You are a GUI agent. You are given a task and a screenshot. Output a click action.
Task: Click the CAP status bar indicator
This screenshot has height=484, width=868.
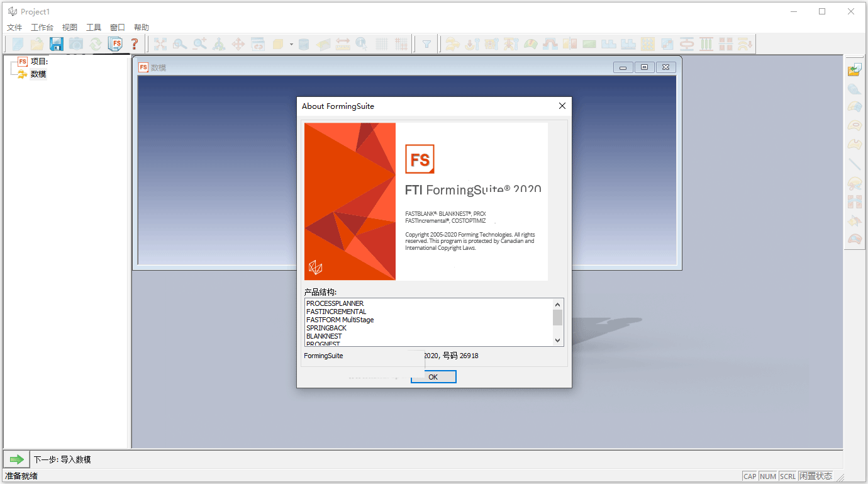click(x=750, y=476)
